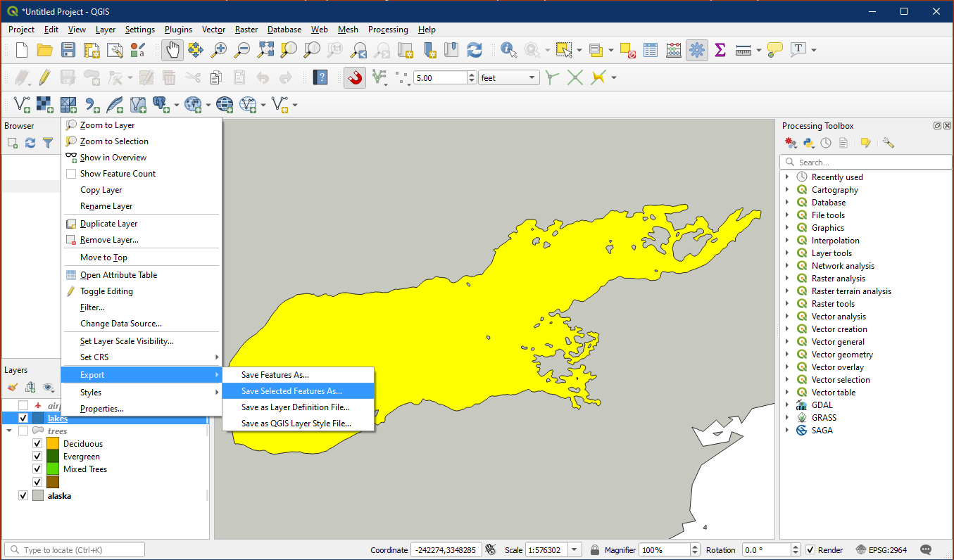Click Open Attribute Table in context menu
The width and height of the screenshot is (954, 560).
click(x=118, y=275)
